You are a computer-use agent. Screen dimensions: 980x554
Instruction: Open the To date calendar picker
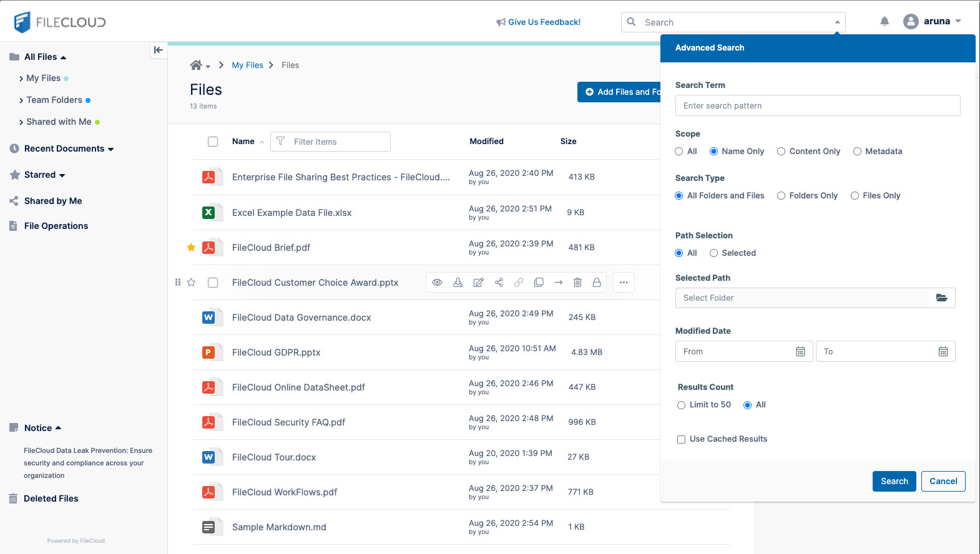click(x=943, y=352)
